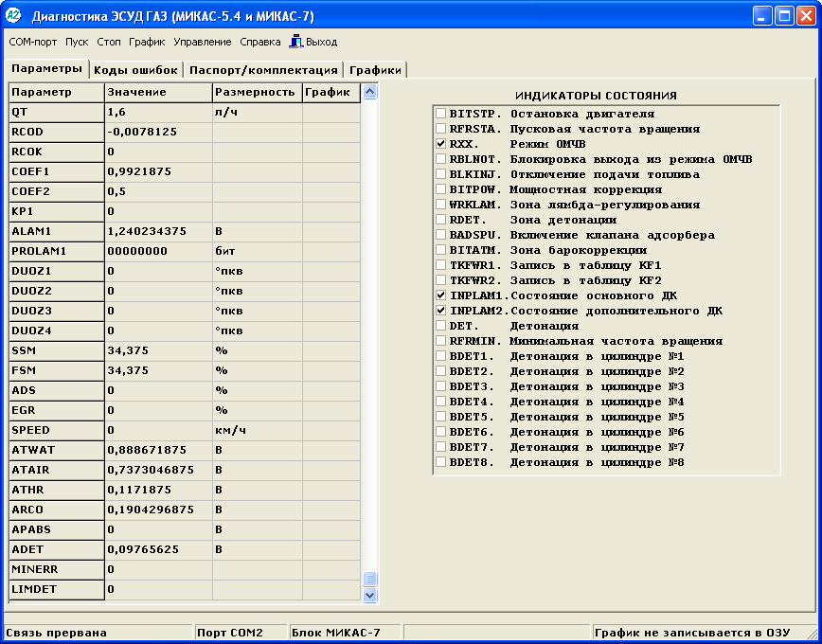Uncheck INPLAM2 additional oxygen sensor checkbox

pos(441,311)
